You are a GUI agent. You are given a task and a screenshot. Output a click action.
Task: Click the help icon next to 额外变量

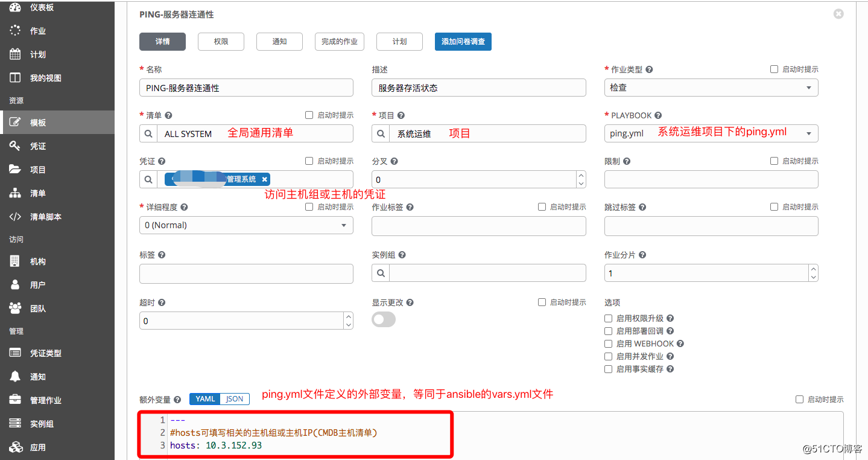(177, 400)
